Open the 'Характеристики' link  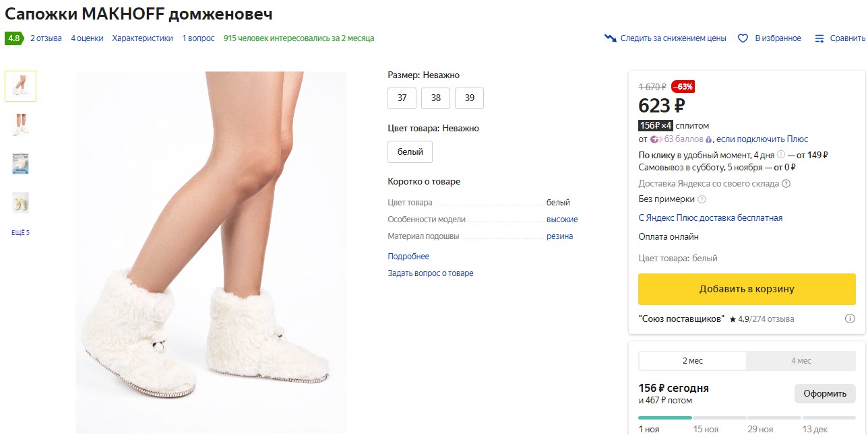(x=142, y=38)
